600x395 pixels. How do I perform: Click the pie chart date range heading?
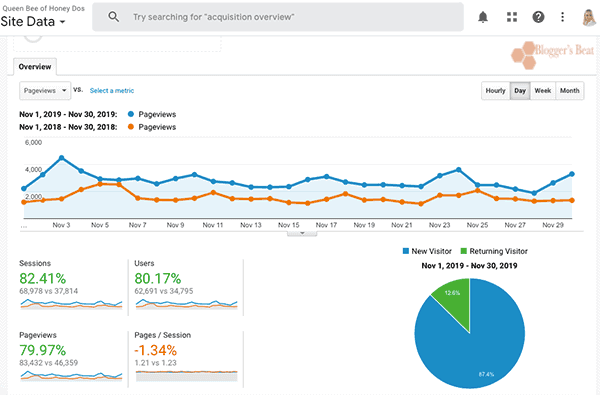click(x=469, y=266)
